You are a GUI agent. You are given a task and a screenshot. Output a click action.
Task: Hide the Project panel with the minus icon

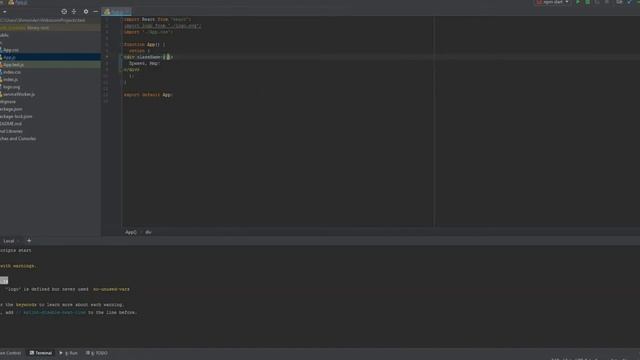96,11
